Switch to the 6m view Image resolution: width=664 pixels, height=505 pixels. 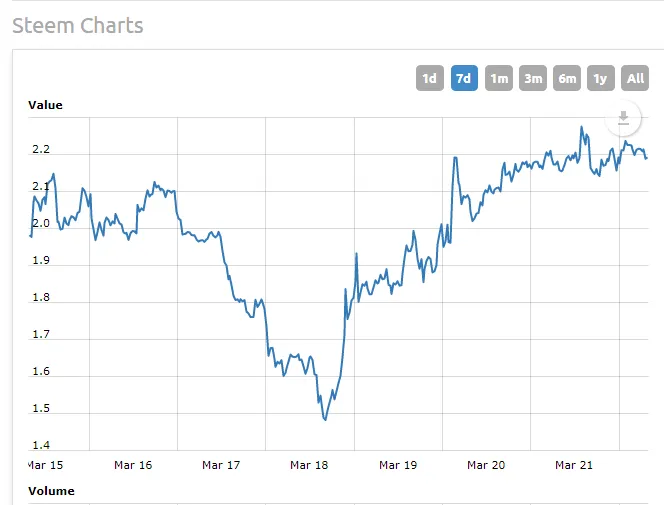tap(567, 78)
